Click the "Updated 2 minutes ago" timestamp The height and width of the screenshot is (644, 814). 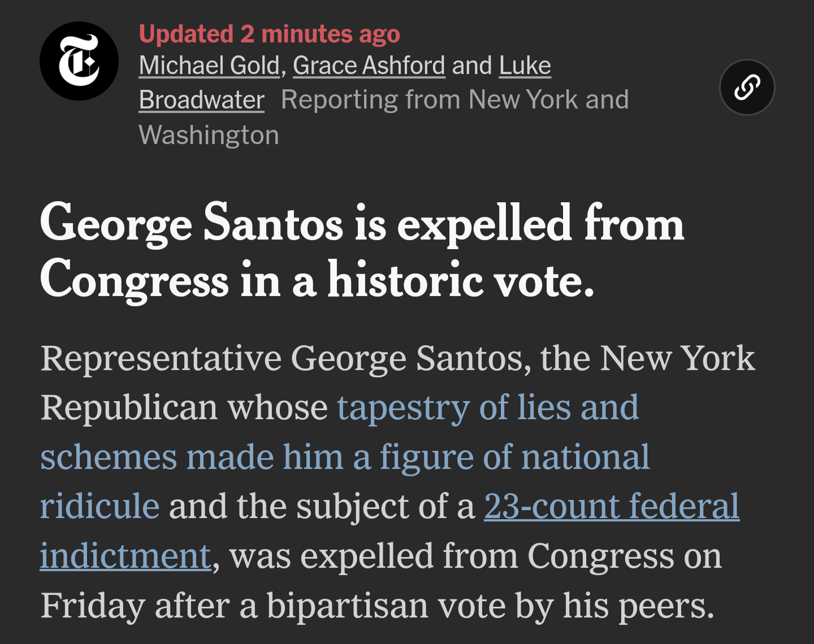pos(270,34)
